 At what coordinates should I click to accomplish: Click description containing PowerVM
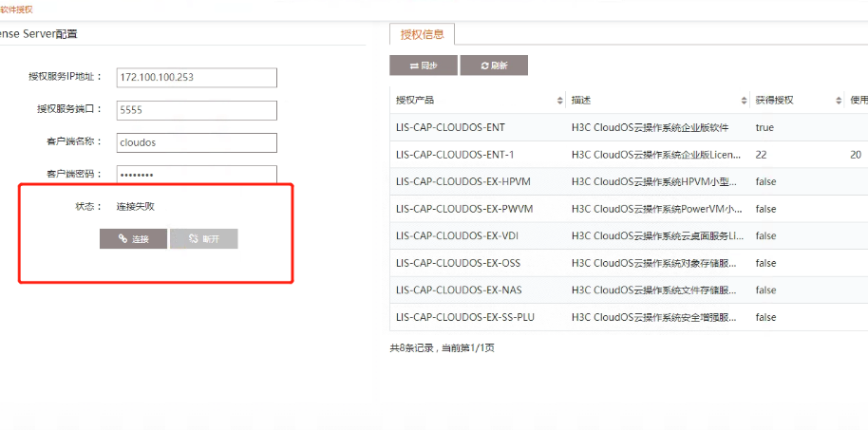click(x=656, y=209)
